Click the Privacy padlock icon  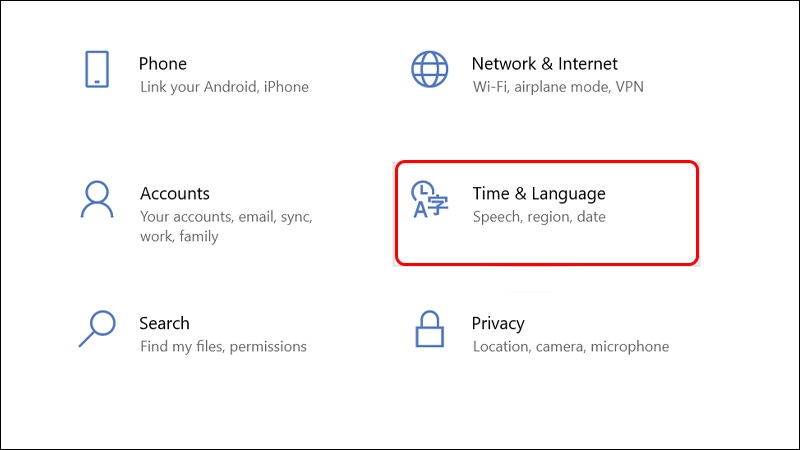coord(430,328)
